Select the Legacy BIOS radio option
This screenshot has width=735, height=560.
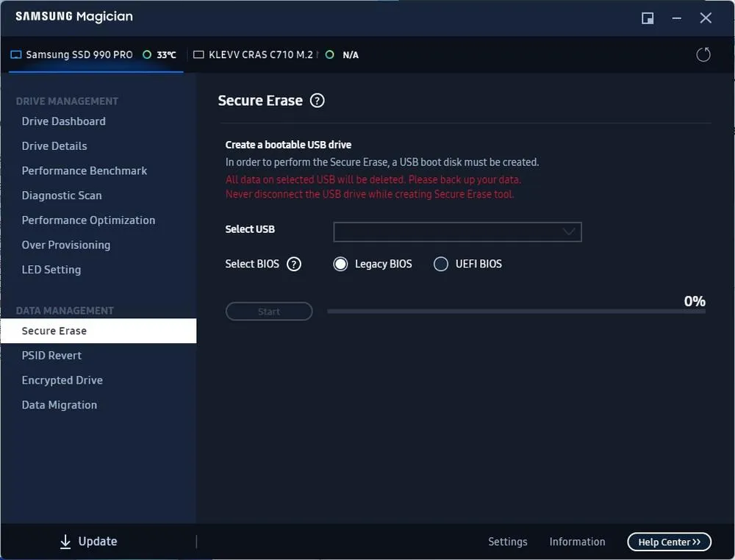(340, 265)
